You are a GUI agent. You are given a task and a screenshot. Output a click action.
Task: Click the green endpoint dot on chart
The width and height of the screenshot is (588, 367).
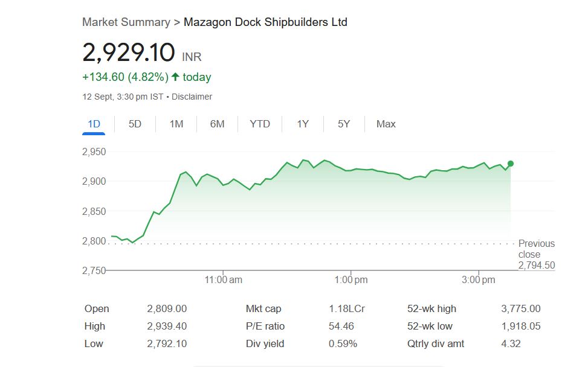[x=511, y=164]
